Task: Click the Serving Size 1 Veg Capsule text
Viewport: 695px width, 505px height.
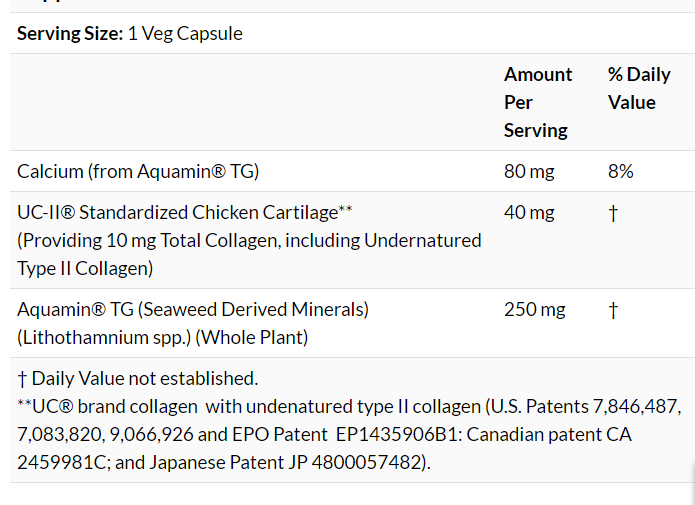Action: (x=130, y=34)
